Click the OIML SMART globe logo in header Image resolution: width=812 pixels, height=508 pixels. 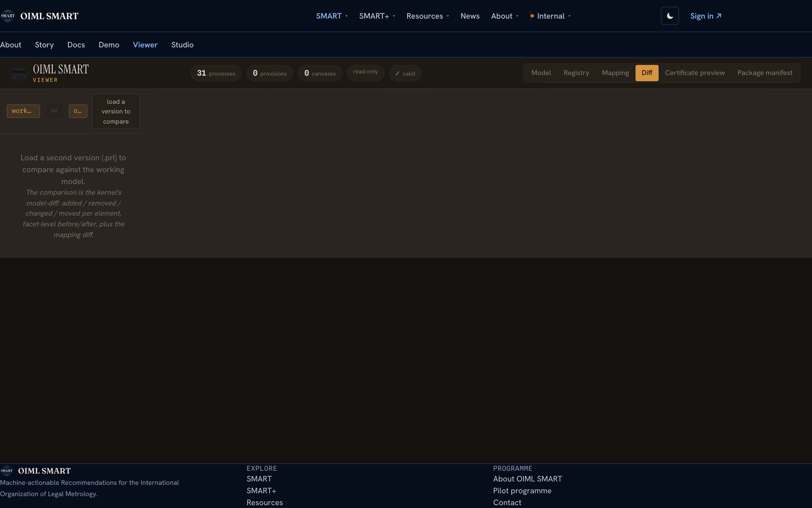pos(8,16)
